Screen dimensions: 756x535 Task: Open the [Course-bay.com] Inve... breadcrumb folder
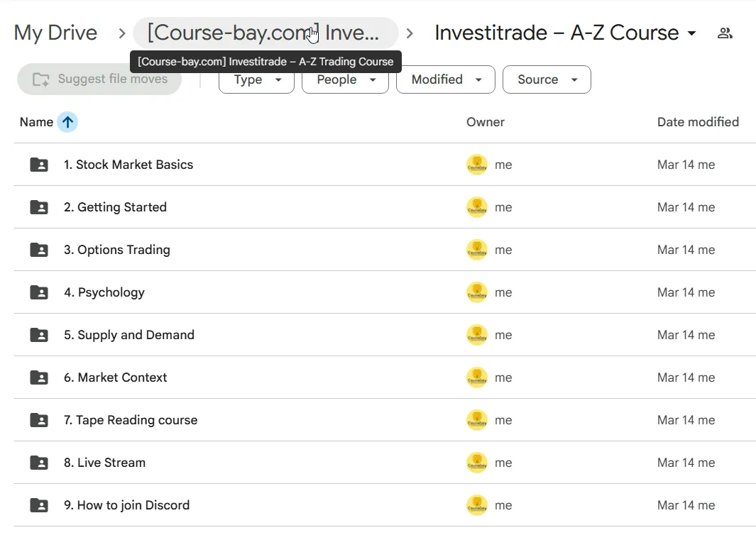(265, 33)
